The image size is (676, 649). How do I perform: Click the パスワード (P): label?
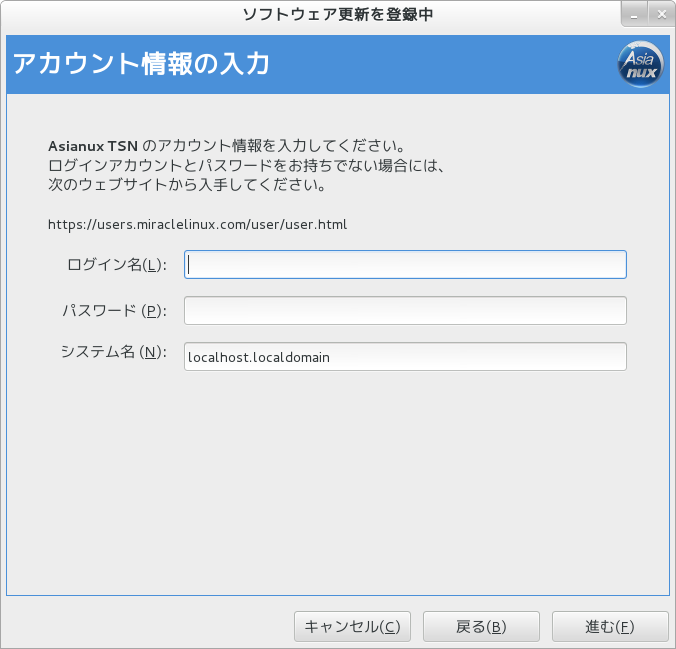(114, 311)
